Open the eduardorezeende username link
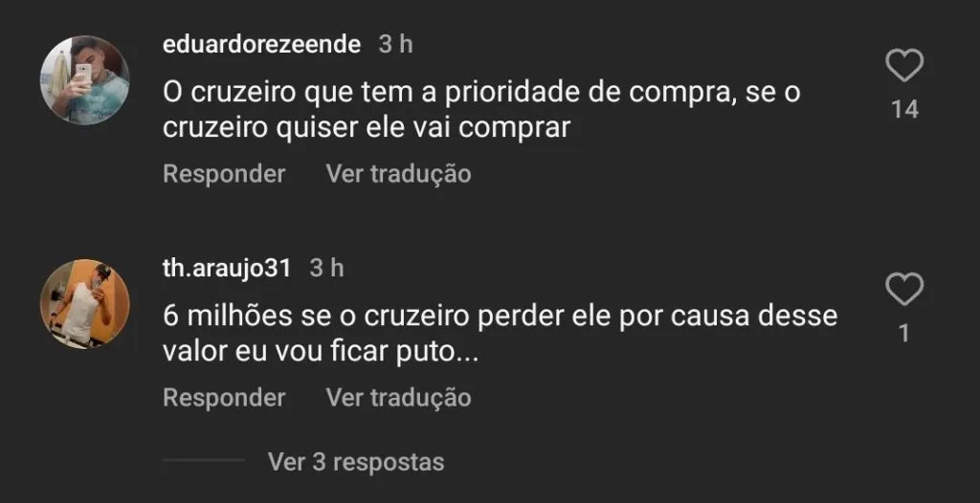 tap(261, 44)
